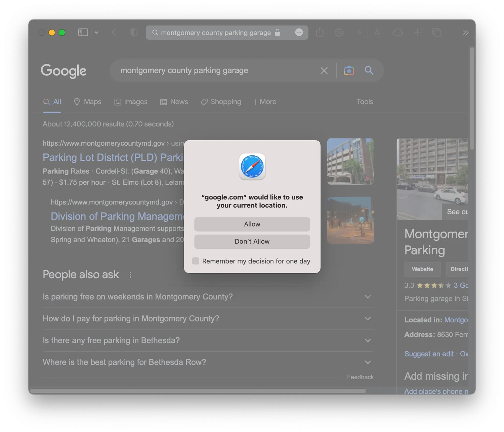Open Parking Lot District (PLD) result link
504x432 pixels.
pos(113,157)
